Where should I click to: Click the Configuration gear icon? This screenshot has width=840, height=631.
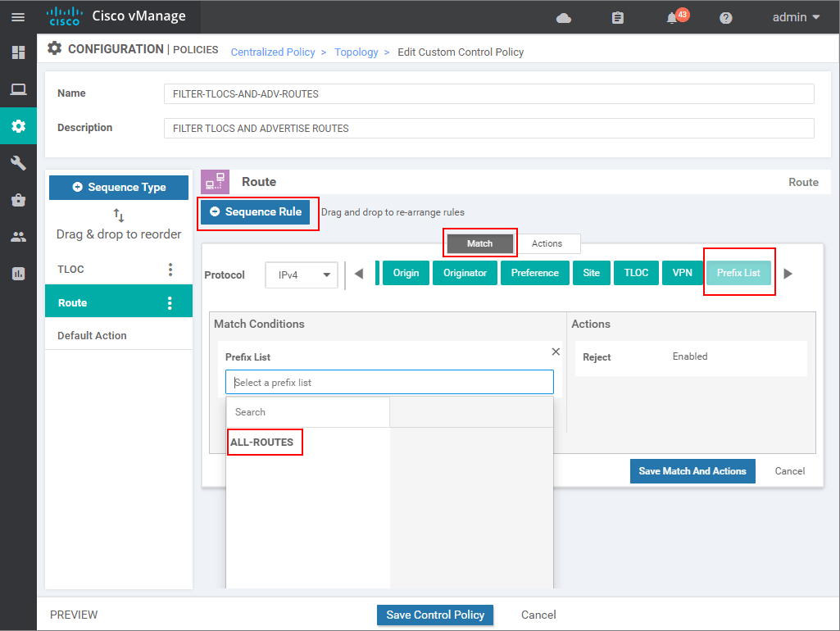pyautogui.click(x=17, y=126)
